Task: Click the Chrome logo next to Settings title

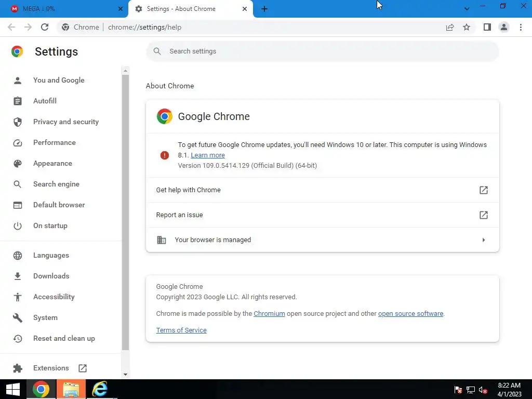Action: coord(17,51)
